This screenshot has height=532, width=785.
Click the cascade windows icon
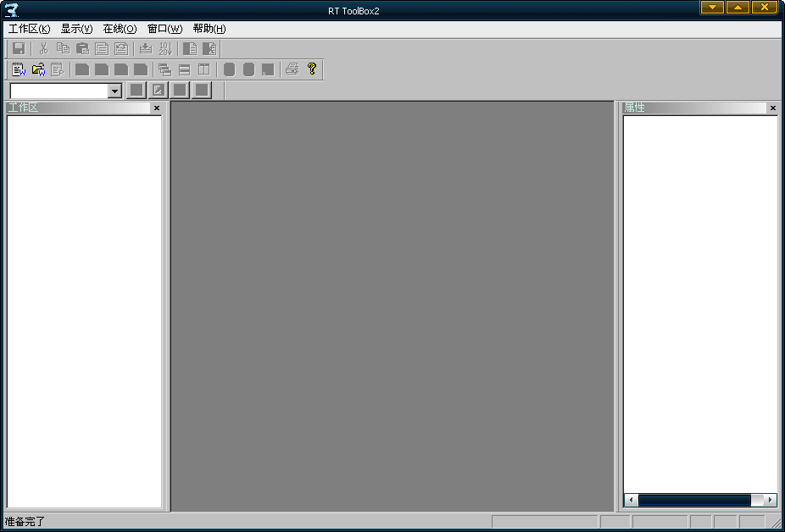[164, 69]
